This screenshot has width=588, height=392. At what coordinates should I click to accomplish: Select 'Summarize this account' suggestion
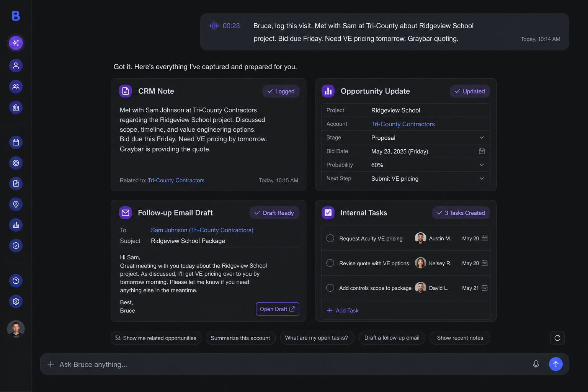point(240,338)
